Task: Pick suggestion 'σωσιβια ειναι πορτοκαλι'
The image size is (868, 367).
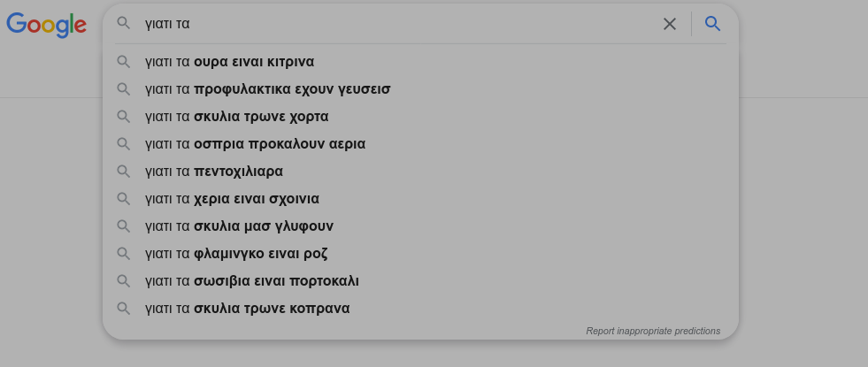Action: point(420,281)
